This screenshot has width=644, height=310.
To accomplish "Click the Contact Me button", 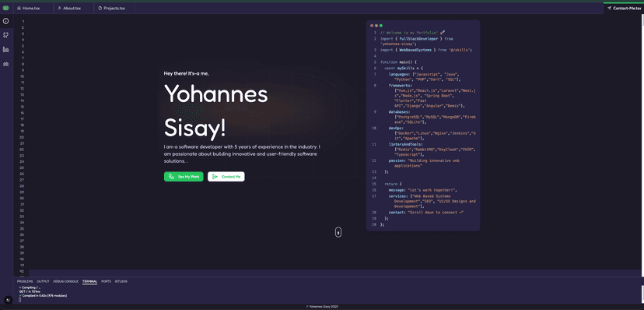I will pos(226,176).
